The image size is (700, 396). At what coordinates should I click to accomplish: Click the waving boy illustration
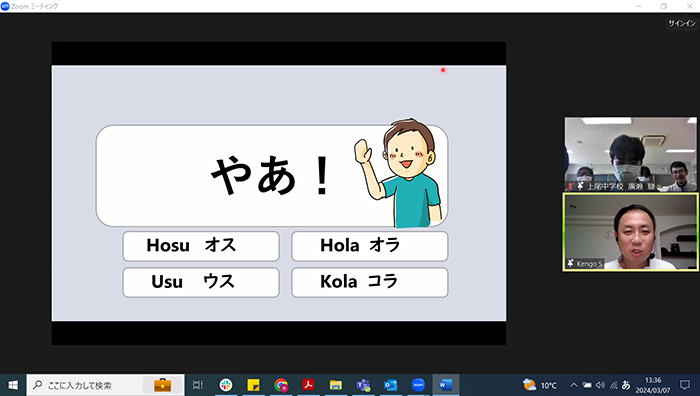coord(399,173)
